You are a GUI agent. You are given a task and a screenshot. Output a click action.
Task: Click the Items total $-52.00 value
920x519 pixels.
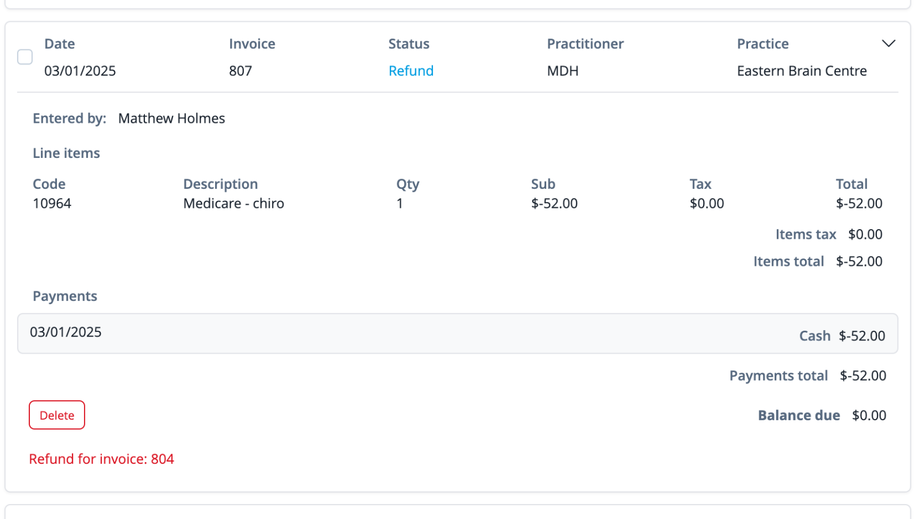(x=859, y=261)
